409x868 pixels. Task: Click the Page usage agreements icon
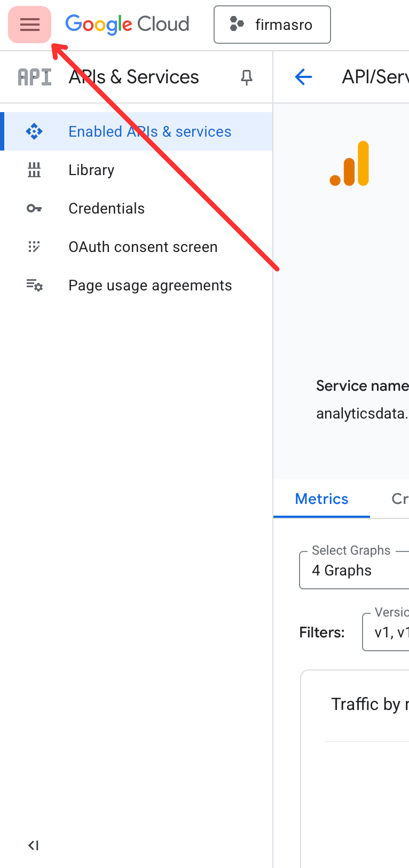(x=34, y=285)
